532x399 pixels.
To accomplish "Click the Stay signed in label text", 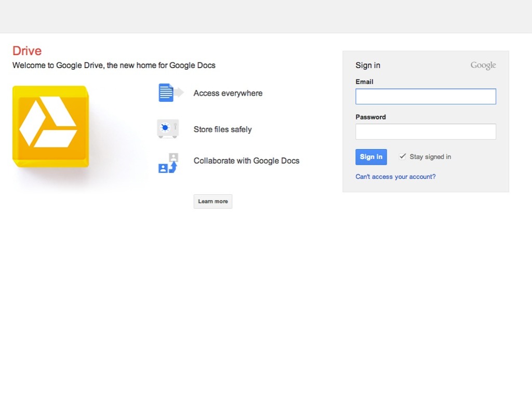I will (x=430, y=157).
